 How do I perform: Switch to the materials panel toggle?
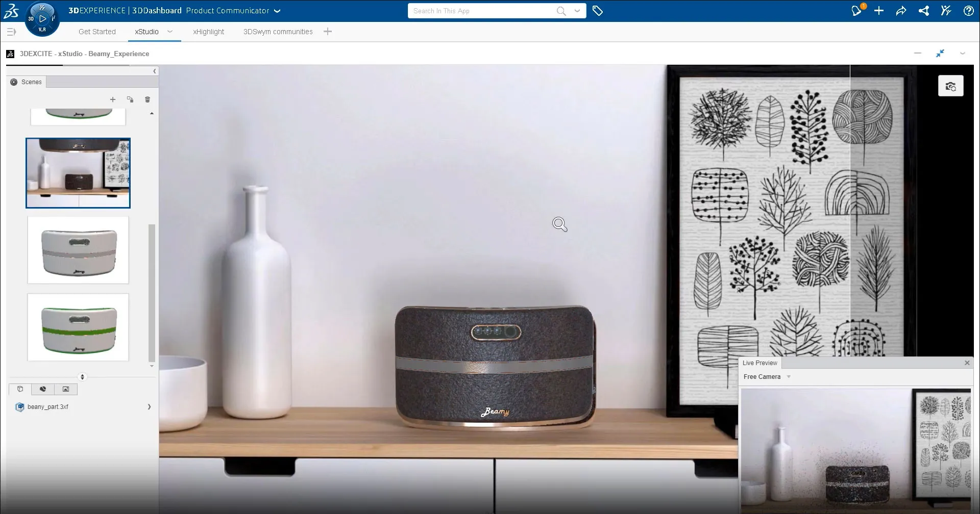click(43, 389)
